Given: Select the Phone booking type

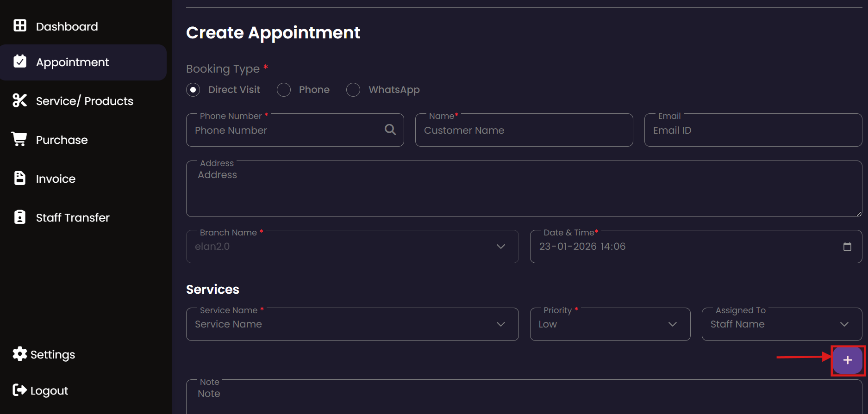Looking at the screenshot, I should pos(284,90).
